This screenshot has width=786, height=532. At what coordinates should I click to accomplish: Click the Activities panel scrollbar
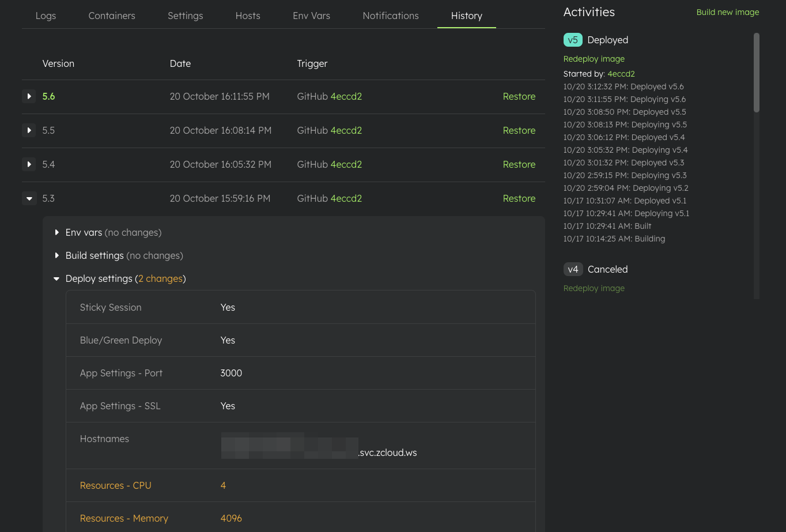coord(756,72)
